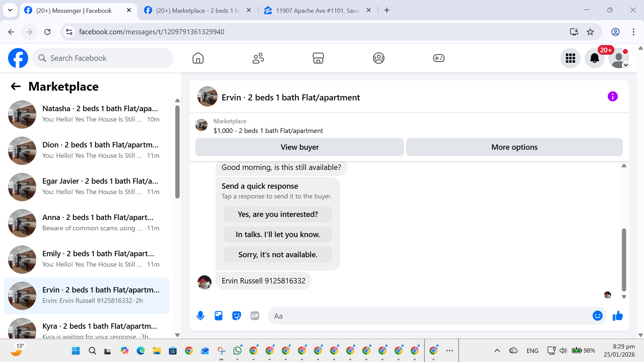Close the Messenger Facebook tab
This screenshot has width=644, height=362.
point(129,10)
